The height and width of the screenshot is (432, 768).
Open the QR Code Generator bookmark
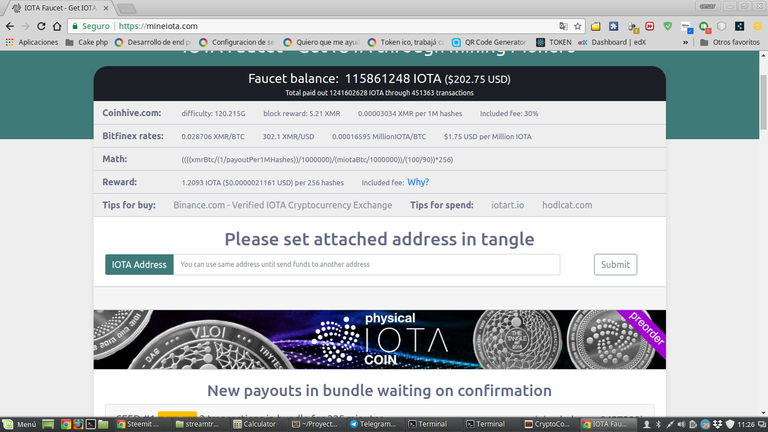(x=489, y=42)
